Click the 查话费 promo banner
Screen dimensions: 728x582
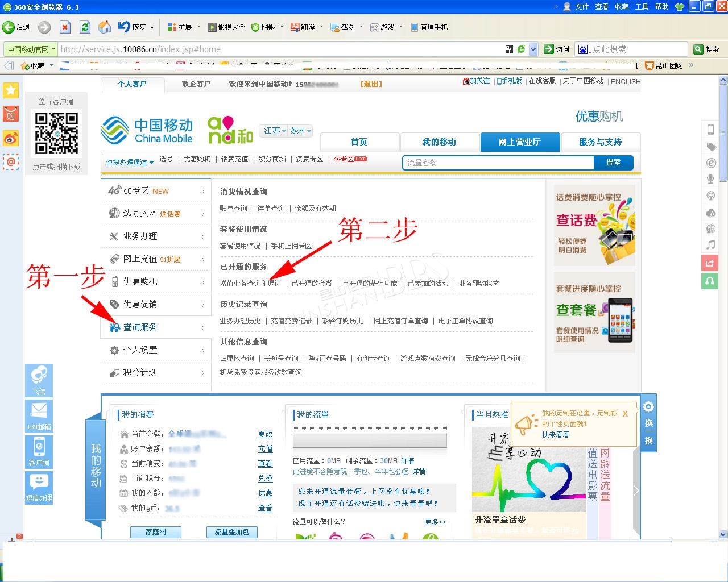pyautogui.click(x=594, y=226)
